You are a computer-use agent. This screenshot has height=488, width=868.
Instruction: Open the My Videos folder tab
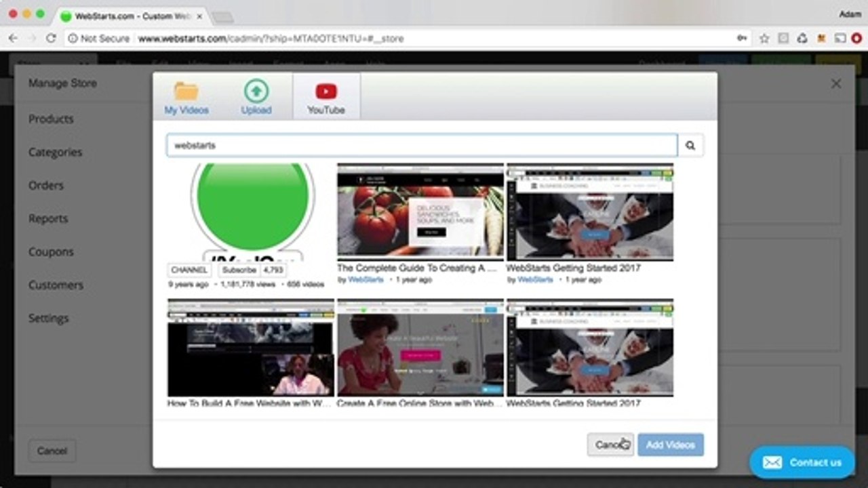click(x=186, y=98)
